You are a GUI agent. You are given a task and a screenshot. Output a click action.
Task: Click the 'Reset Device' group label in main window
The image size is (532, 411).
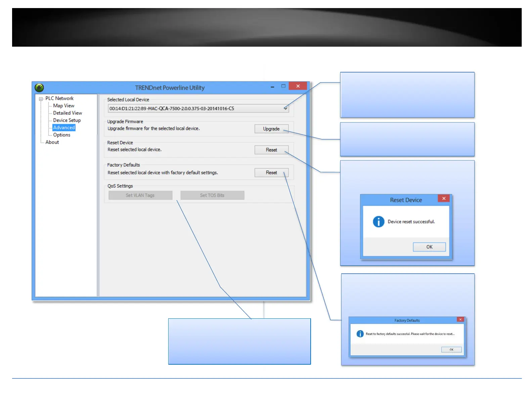pyautogui.click(x=120, y=143)
